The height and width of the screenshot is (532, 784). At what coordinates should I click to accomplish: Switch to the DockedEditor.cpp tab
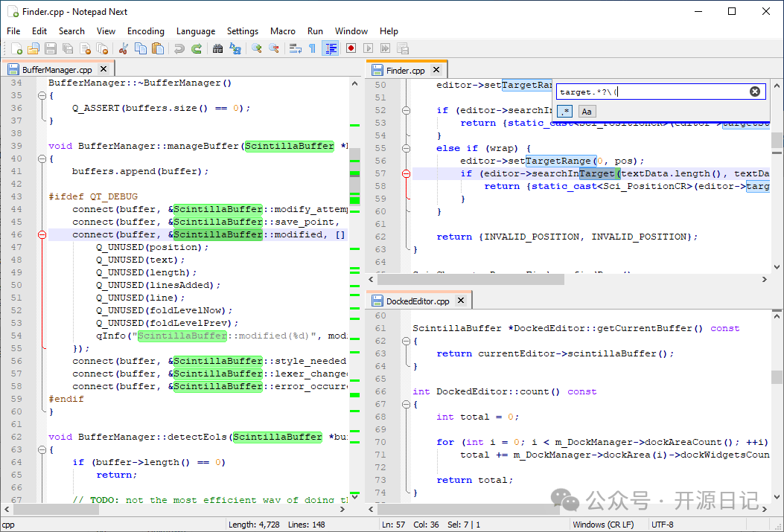pyautogui.click(x=418, y=301)
